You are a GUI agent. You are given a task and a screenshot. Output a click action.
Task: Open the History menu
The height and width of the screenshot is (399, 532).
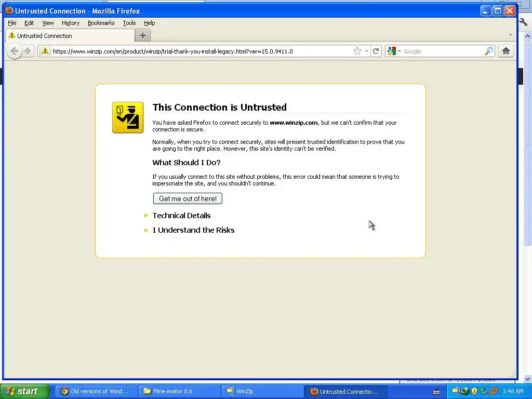coord(71,23)
